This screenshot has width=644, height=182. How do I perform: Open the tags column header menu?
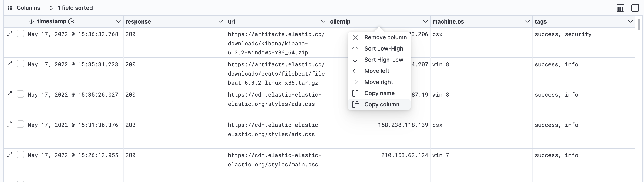pyautogui.click(x=631, y=22)
